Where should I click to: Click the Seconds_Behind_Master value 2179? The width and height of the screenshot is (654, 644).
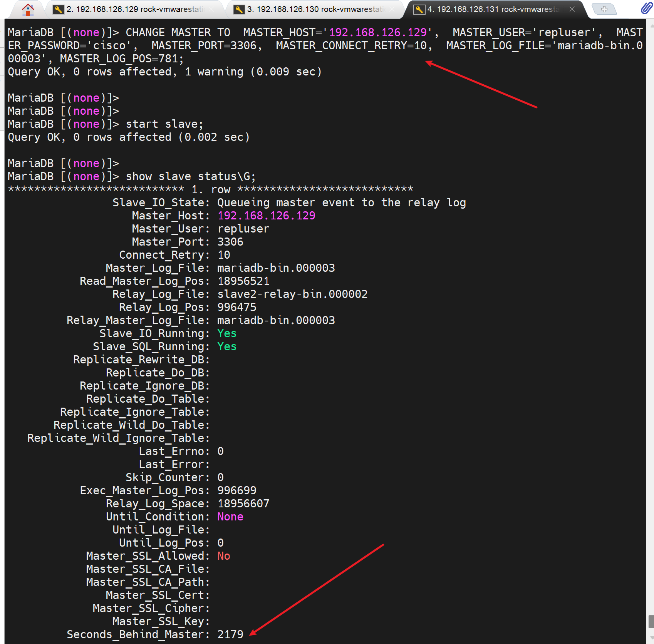[x=230, y=634]
